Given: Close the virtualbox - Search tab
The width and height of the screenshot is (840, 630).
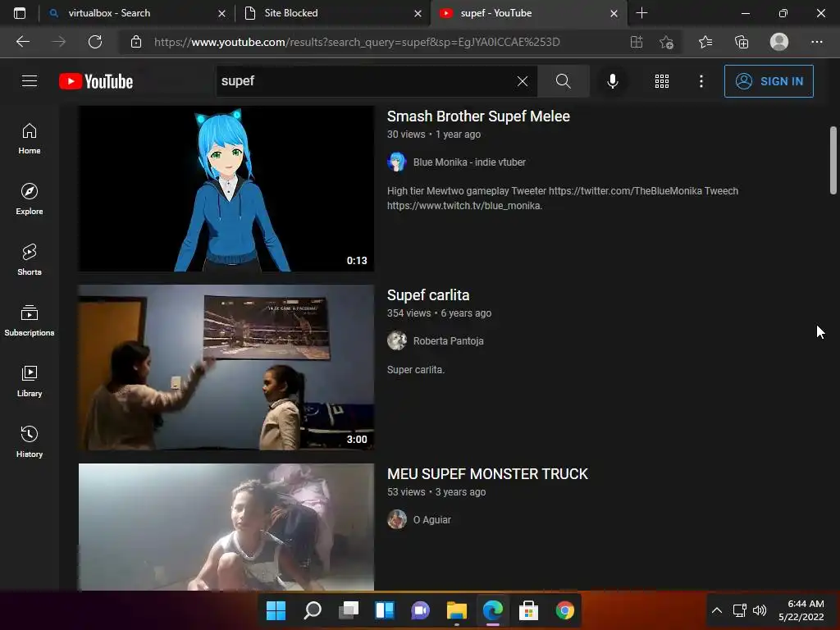Looking at the screenshot, I should pos(221,13).
